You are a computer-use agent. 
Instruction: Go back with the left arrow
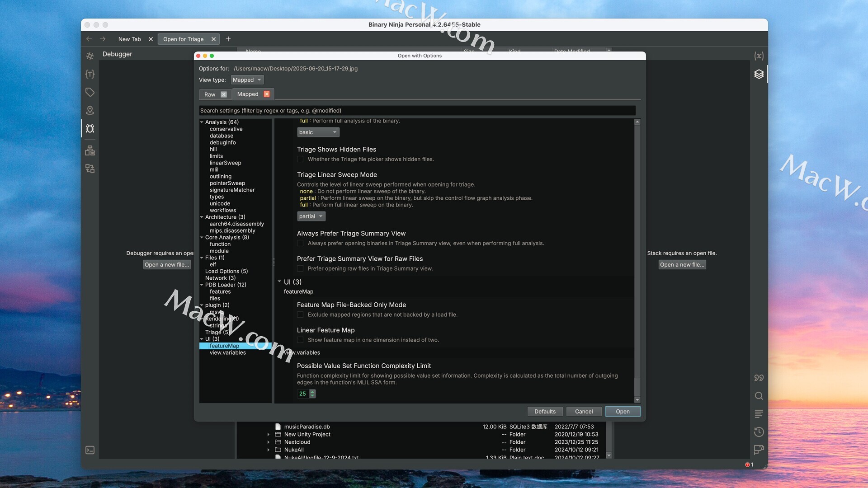[89, 39]
